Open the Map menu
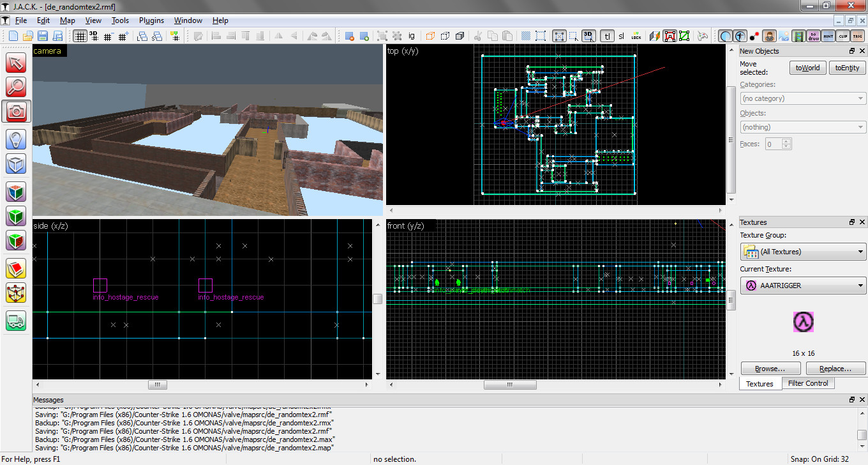Viewport: 868px width, 465px height. 67,20
